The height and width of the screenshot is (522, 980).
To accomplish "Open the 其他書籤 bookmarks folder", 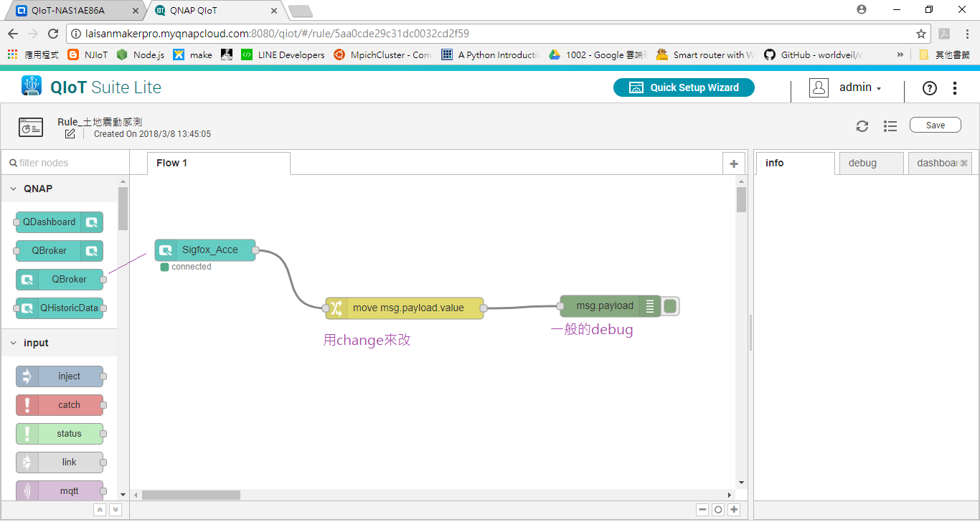I will pos(945,54).
